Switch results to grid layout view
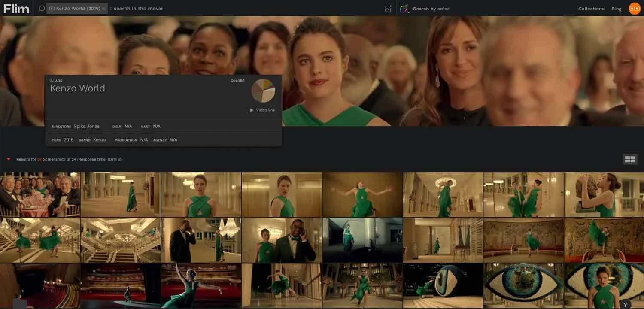Image resolution: width=644 pixels, height=309 pixels. point(630,159)
